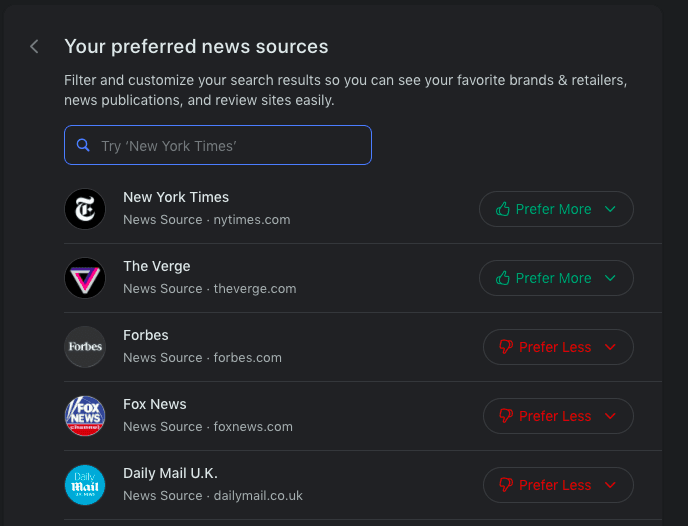Select 'The Verge' source name
Screen dimensions: 688x526
point(157,266)
